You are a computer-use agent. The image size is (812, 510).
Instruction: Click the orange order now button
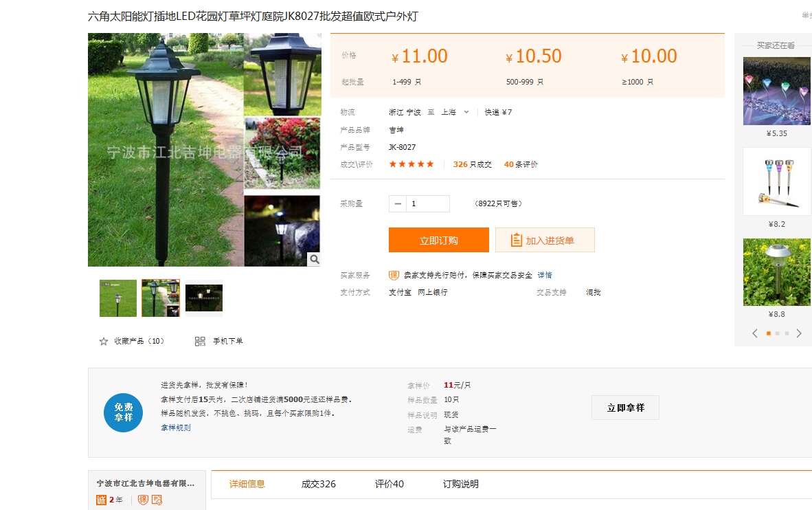coord(438,240)
